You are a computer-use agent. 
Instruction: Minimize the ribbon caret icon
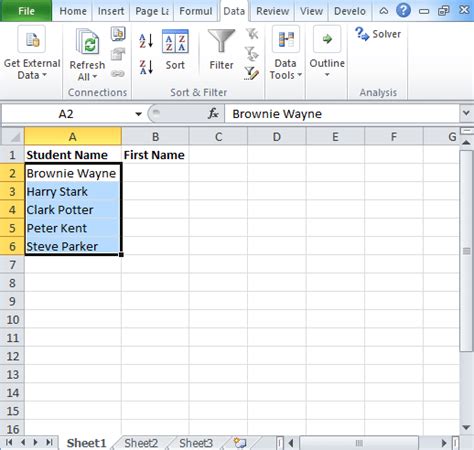[384, 11]
